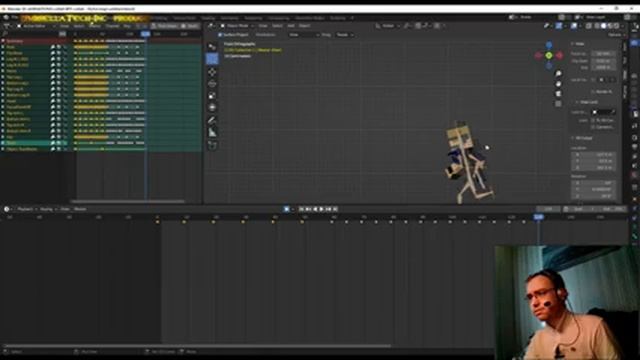Open the dope sheet Key menu
Image resolution: width=640 pixels, height=360 pixels.
[127, 26]
